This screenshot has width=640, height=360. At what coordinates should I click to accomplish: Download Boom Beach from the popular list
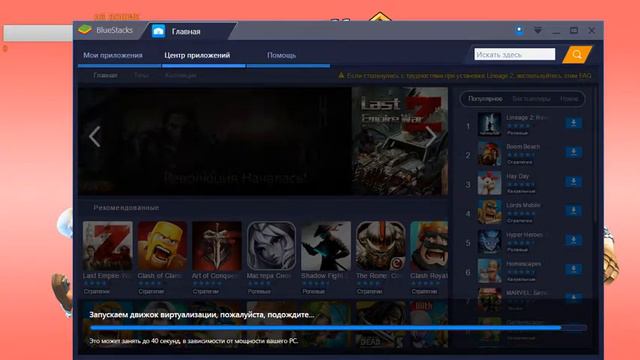click(x=573, y=152)
